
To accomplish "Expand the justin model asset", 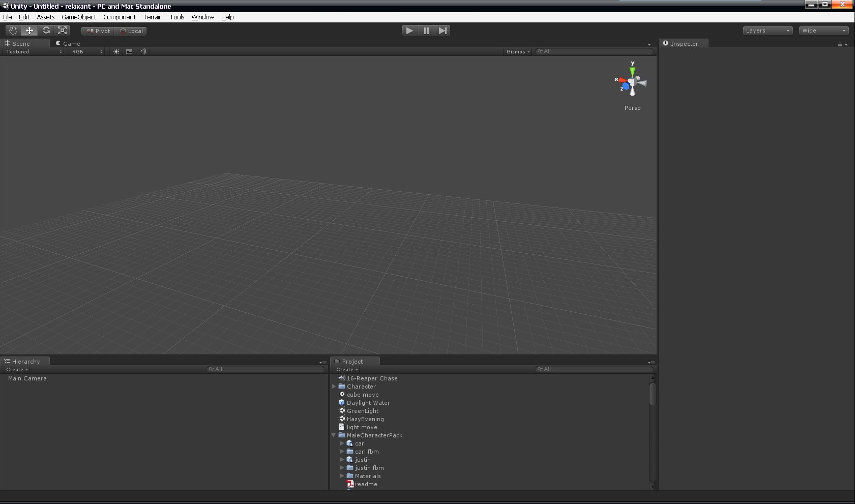I will coord(342,460).
